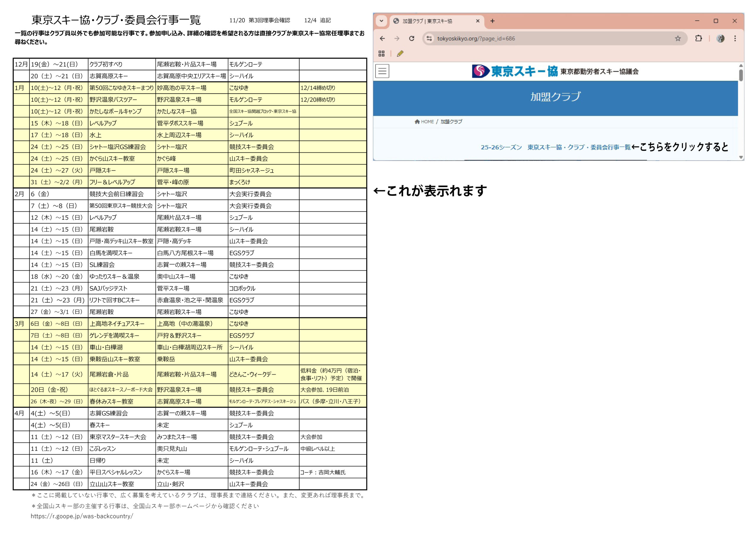Expand the tab search dropdown chevron
Viewport: 756px width, 534px height.
tap(381, 21)
